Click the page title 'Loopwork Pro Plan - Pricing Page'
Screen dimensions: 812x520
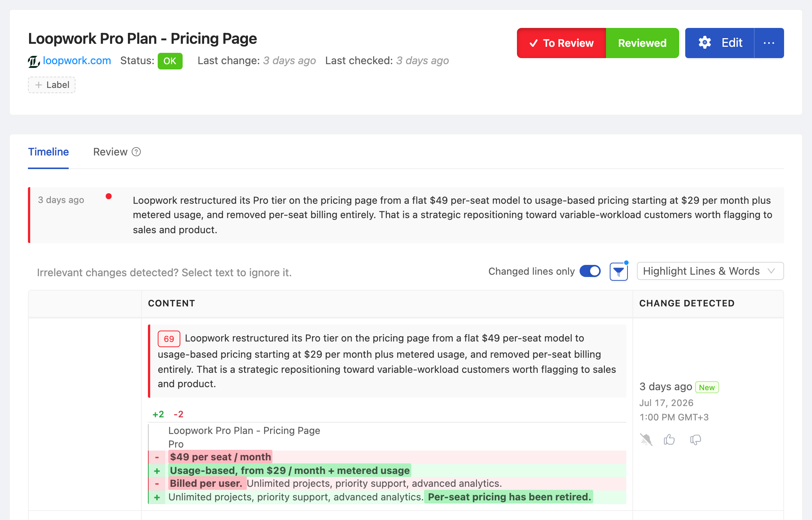point(143,38)
